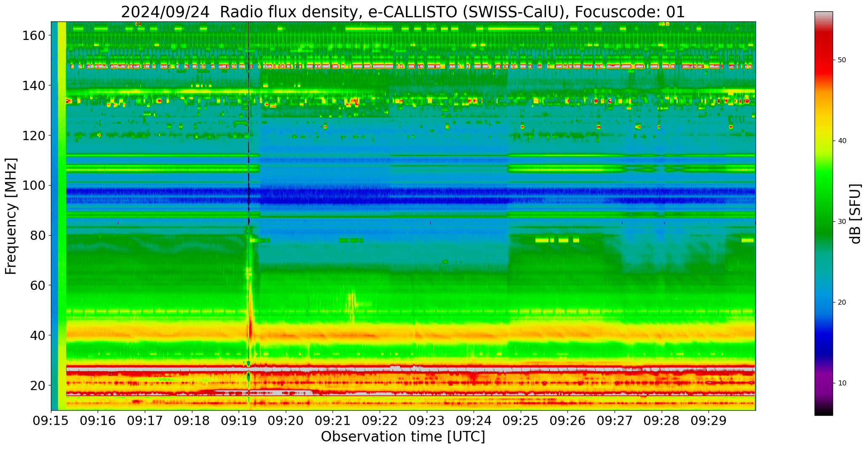Click the colorbar tick label 50
Screen dimensions: 868x449
[x=842, y=60]
